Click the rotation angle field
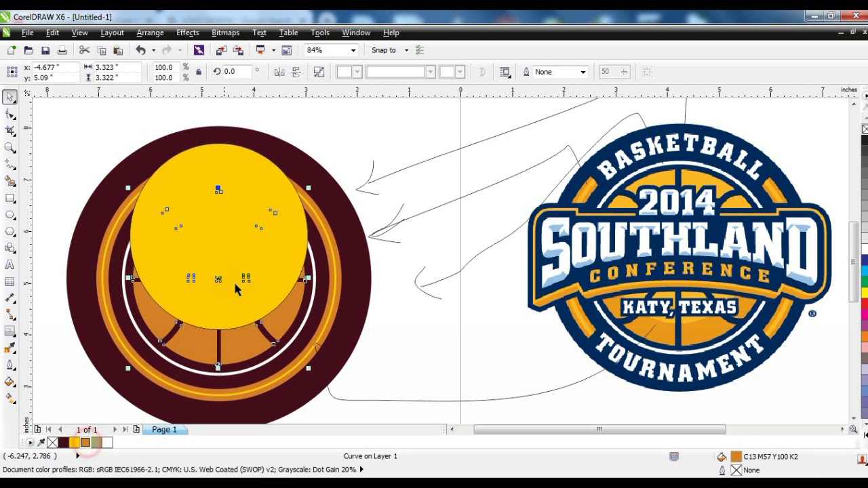The image size is (868, 488). click(x=237, y=72)
